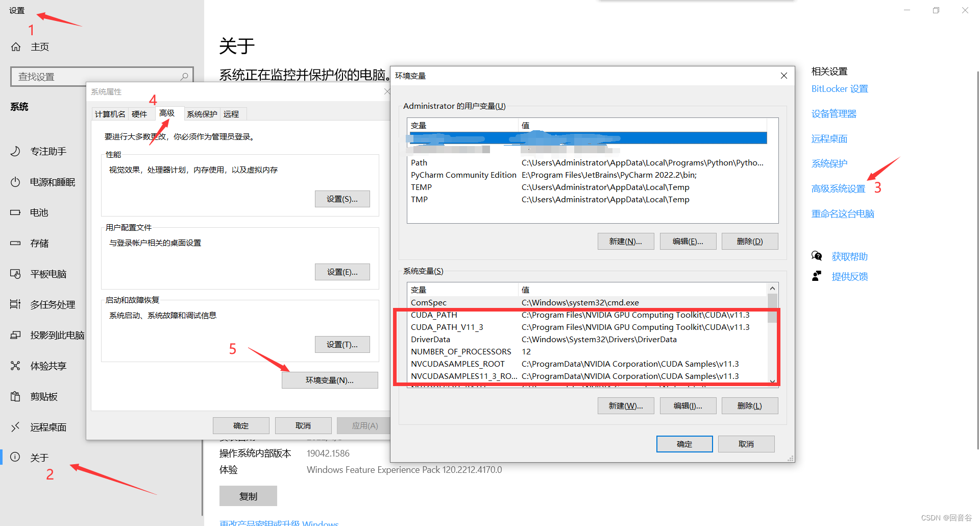This screenshot has height=526, width=980.
Task: Open 存储 storage icon in sidebar
Action: pyautogui.click(x=16, y=243)
